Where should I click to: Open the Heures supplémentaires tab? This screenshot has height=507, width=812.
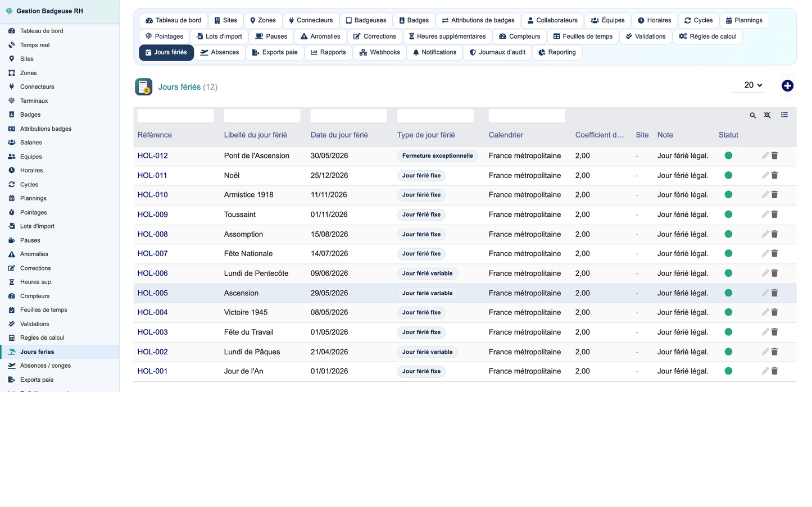point(447,36)
